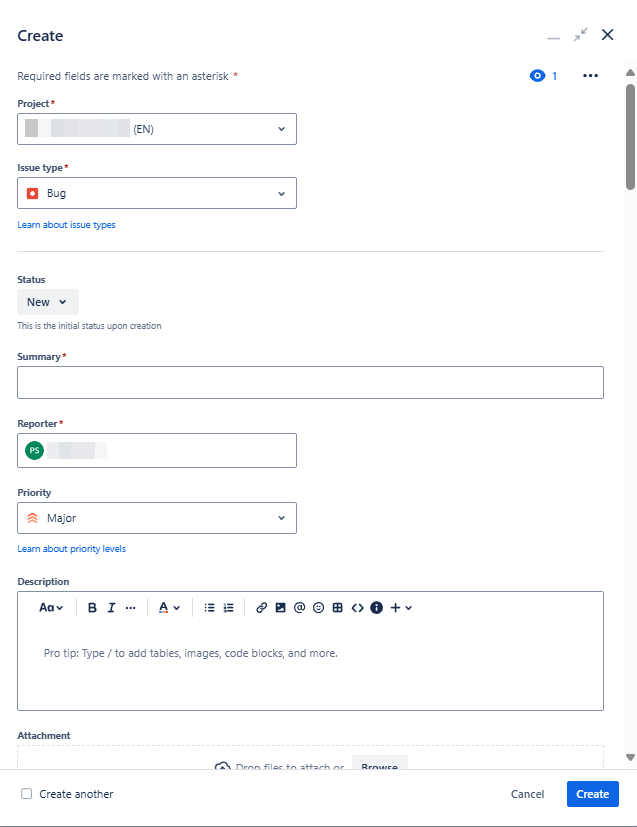Tick the Create another checkbox

coord(26,794)
